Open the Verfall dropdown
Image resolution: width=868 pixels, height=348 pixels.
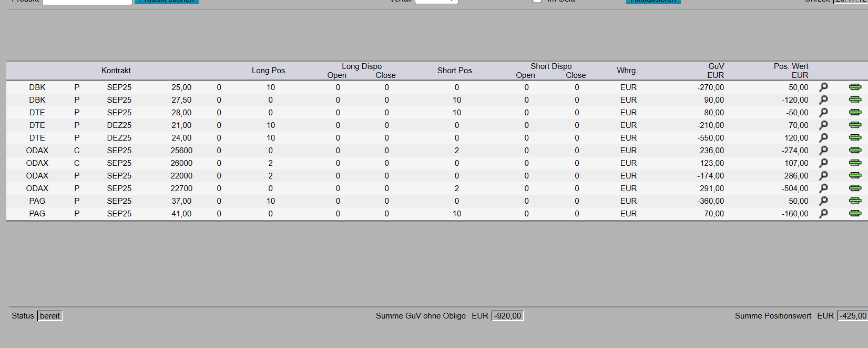tap(436, 1)
